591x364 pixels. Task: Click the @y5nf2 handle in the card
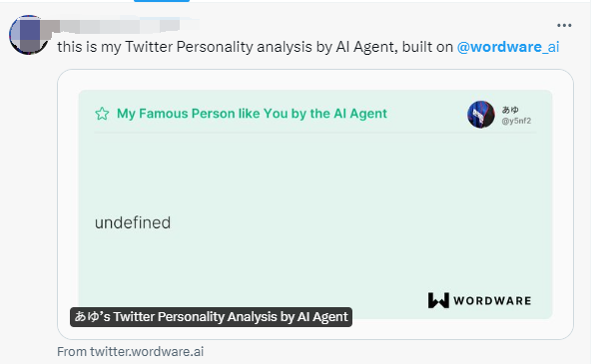(516, 121)
